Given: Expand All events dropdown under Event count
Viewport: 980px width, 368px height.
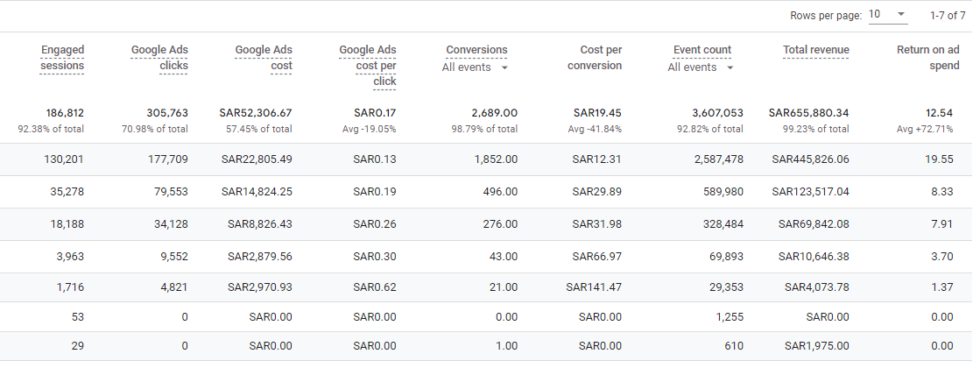Looking at the screenshot, I should pyautogui.click(x=701, y=67).
